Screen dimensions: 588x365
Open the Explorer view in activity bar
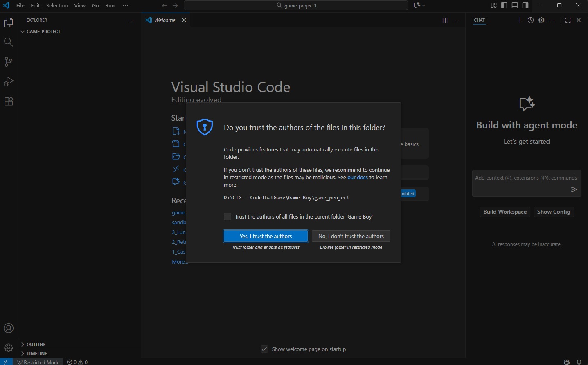(x=9, y=23)
